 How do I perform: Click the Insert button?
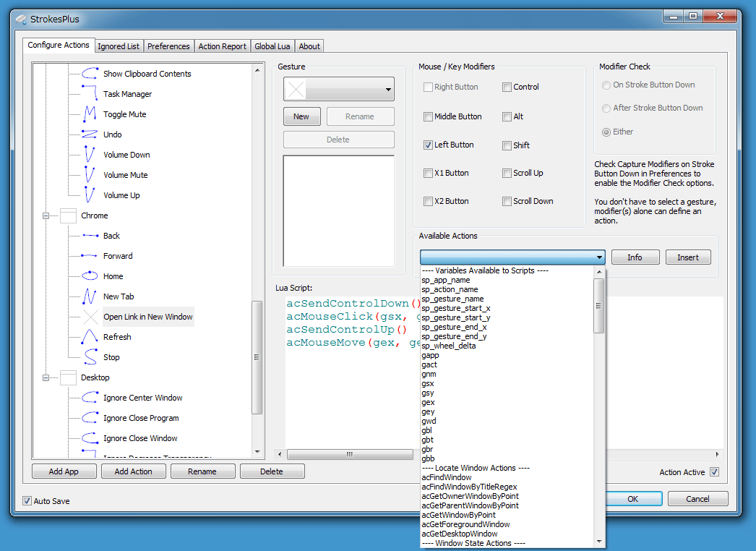coord(688,257)
